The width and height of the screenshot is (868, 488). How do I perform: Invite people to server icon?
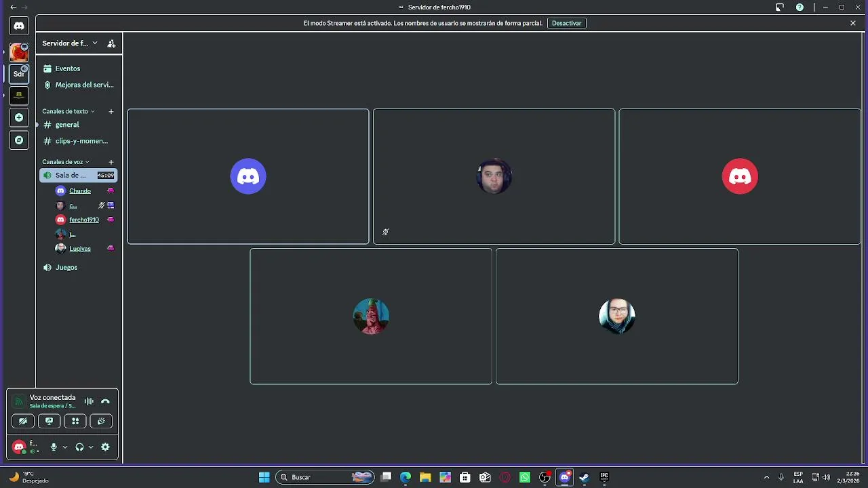[111, 43]
